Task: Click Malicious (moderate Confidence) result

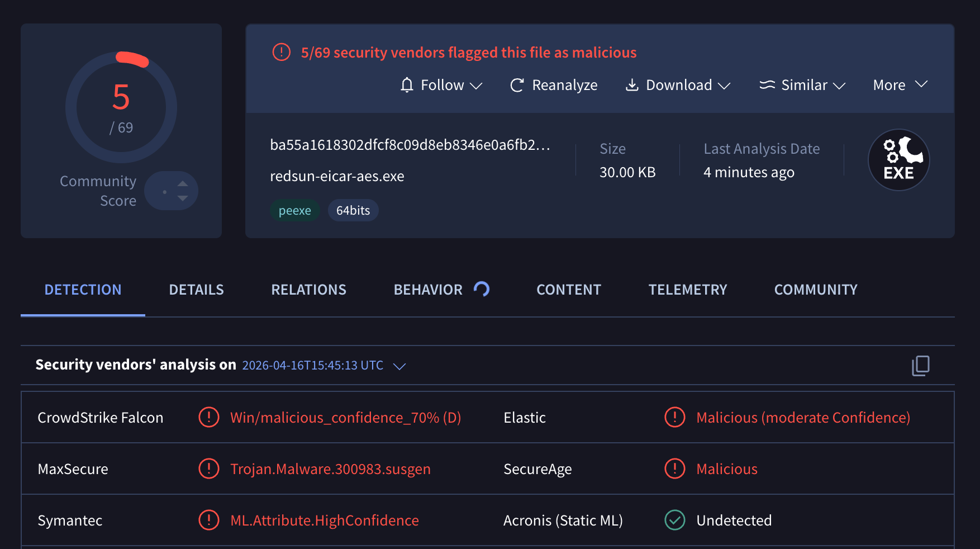Action: coord(803,418)
